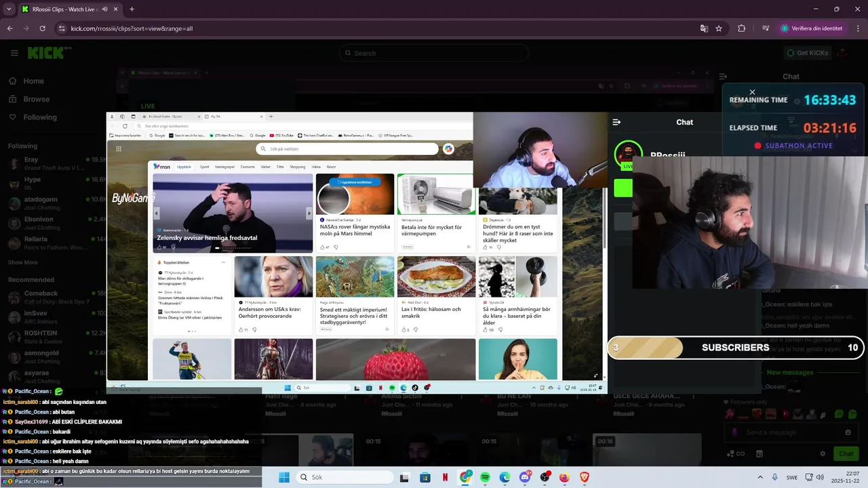The height and width of the screenshot is (488, 868).
Task: Open Rellaria's channel in the sidebar
Action: tap(57, 243)
